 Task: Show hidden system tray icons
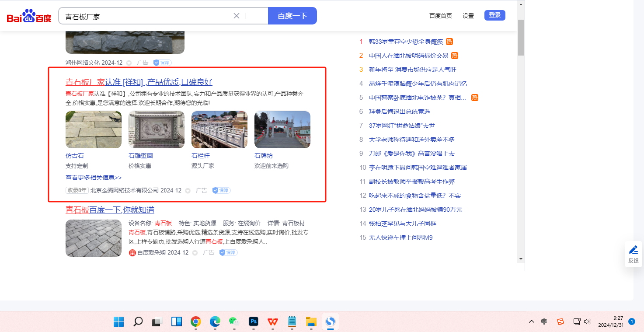pyautogui.click(x=532, y=322)
